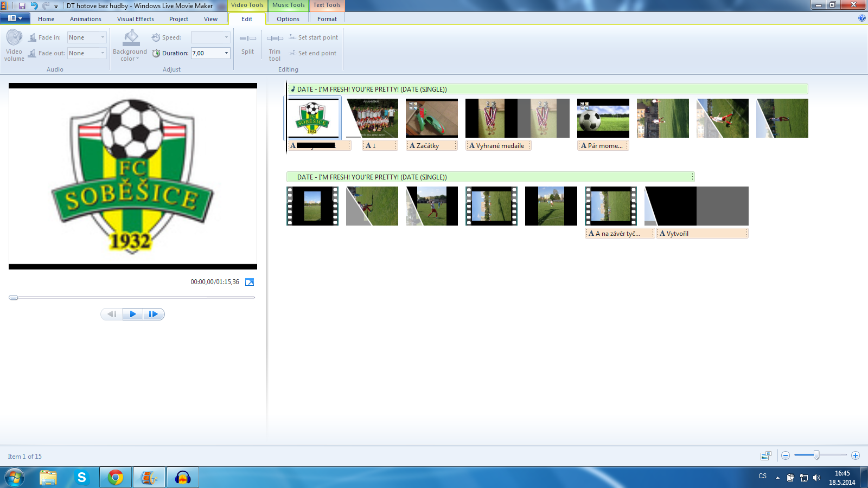Image resolution: width=868 pixels, height=488 pixels.
Task: Step to next frame
Action: (154, 314)
